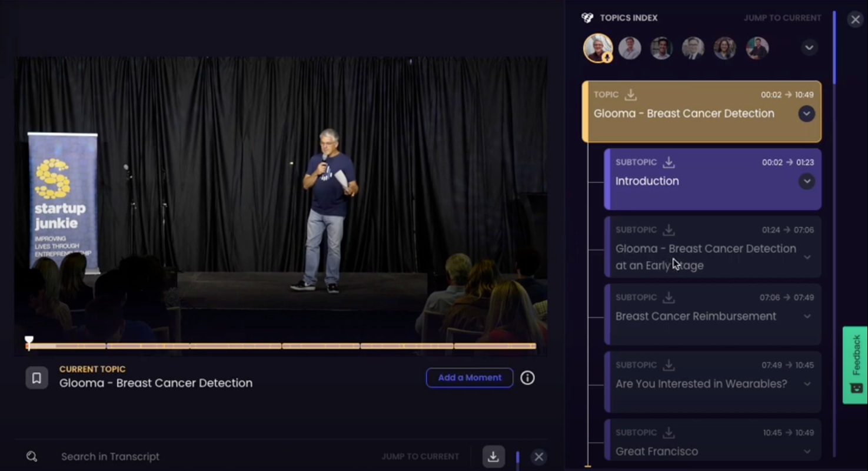Viewport: 868px width, 471px height.
Task: Seek to the last segment of the timeline
Action: point(495,346)
